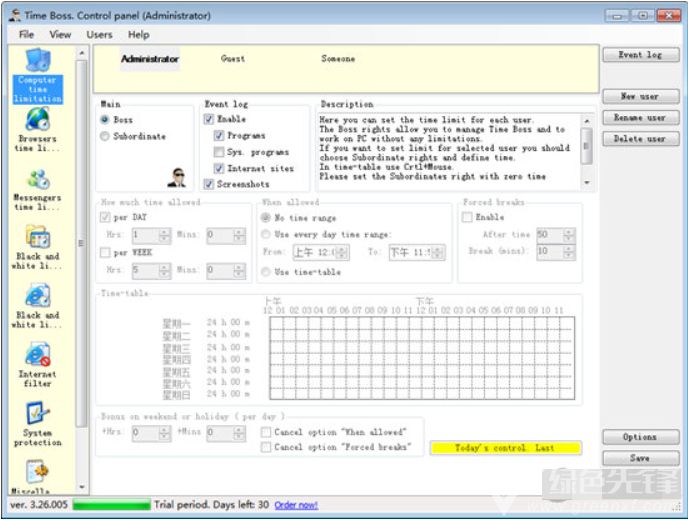Enable Forced breaks checkbox
Screen dimensions: 688x520
pos(467,217)
